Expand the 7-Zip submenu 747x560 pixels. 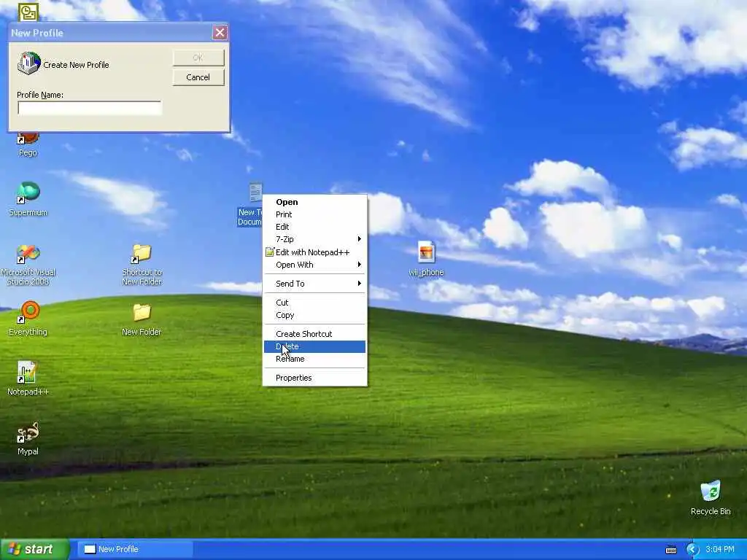tap(314, 239)
